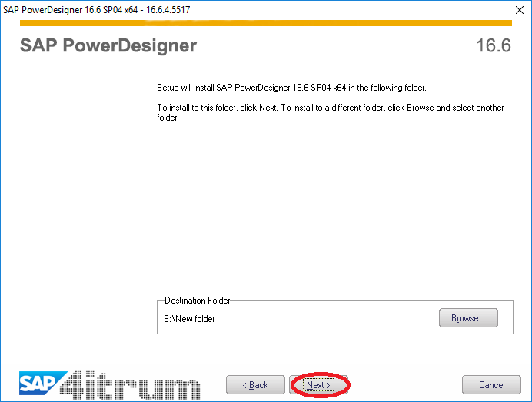Go back with the Back button
The image size is (532, 402).
(x=255, y=384)
